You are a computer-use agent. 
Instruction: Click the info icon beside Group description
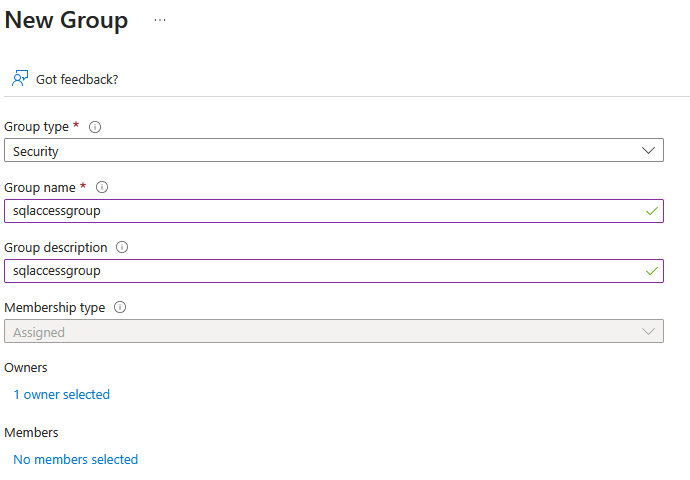tap(122, 247)
